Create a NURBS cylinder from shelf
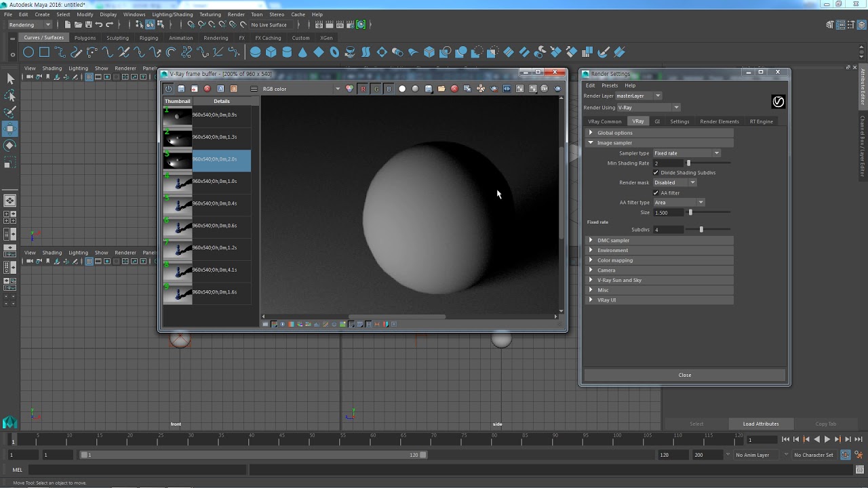The image size is (868, 488). [x=287, y=52]
